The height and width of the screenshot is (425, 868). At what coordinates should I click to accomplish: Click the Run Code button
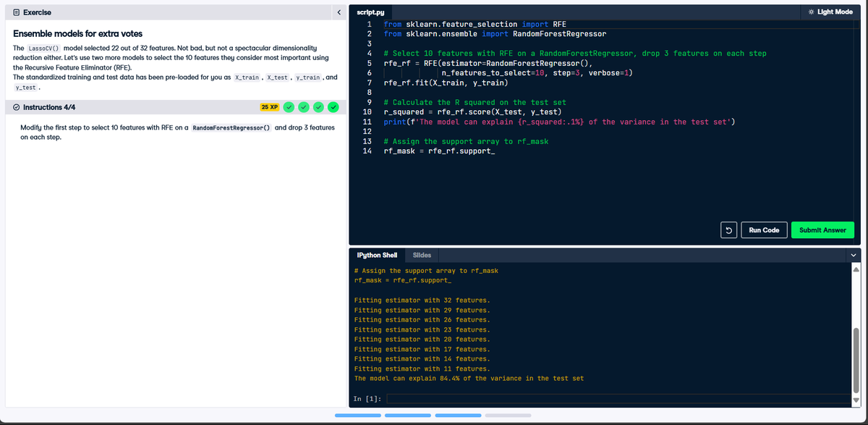pos(764,230)
